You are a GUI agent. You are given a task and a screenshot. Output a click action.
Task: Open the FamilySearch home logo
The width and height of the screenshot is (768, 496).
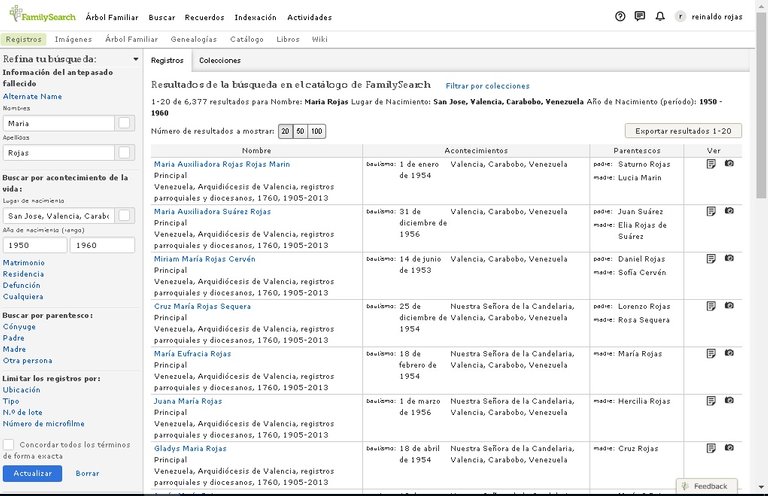click(x=43, y=14)
